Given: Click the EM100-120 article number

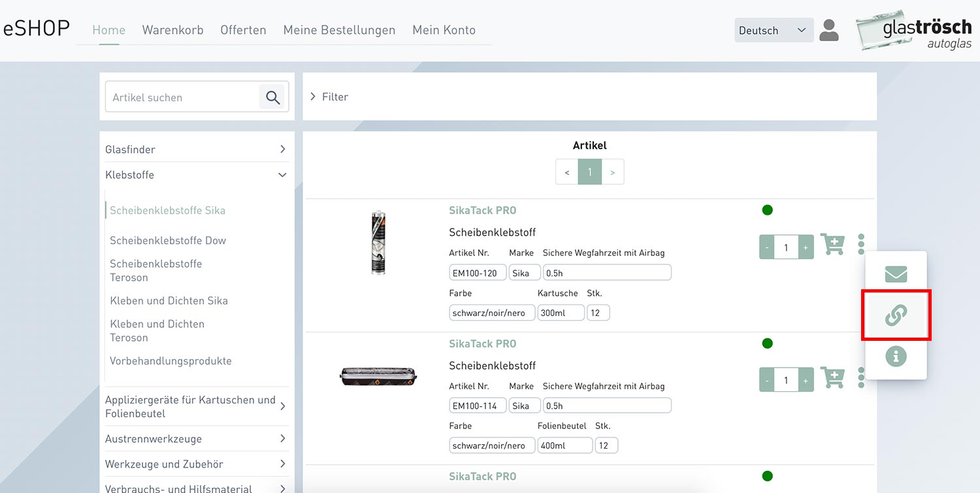Looking at the screenshot, I should 478,273.
